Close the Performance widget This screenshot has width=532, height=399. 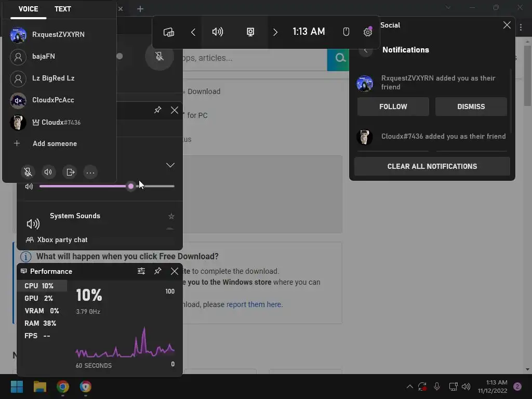[175, 271]
